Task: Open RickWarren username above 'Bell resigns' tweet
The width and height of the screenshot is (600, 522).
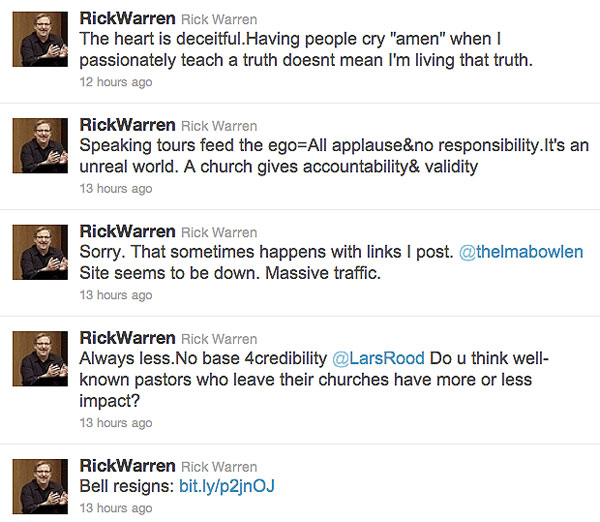Action: 127,465
